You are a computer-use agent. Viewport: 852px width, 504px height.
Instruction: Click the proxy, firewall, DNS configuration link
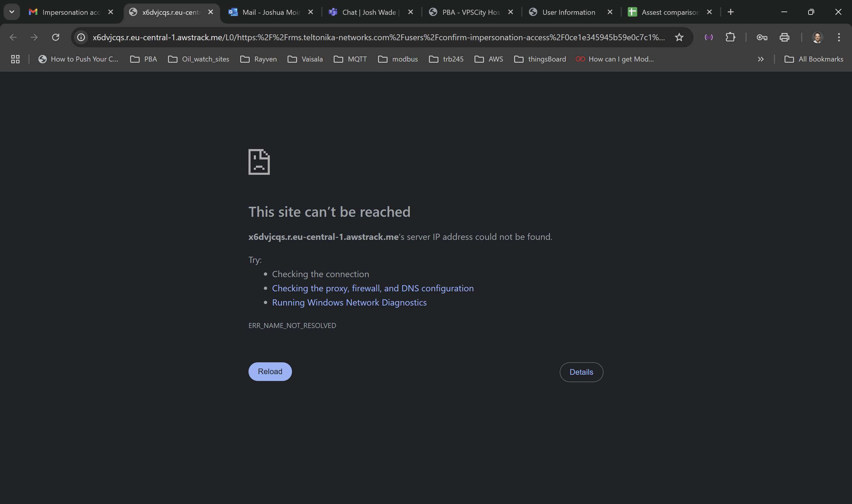click(373, 288)
